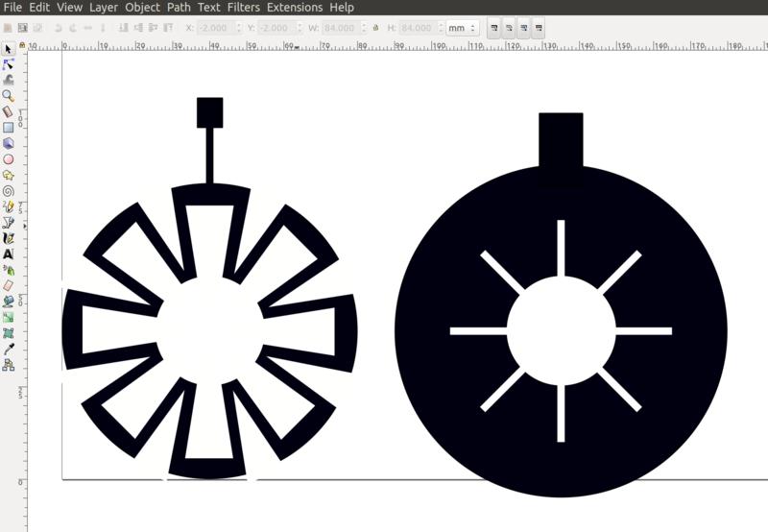Raise selection one step

point(154,28)
